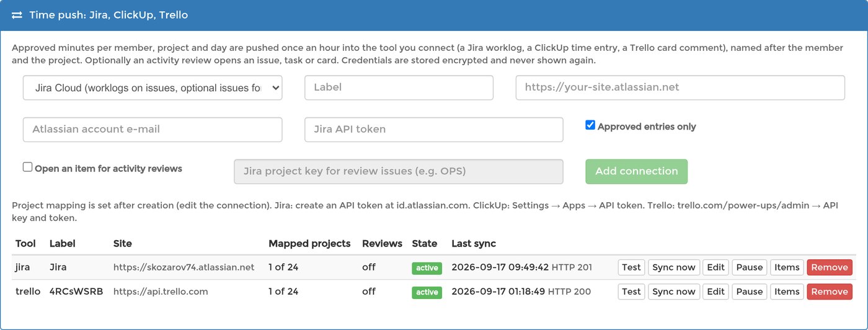This screenshot has width=868, height=330.
Task: Click the jira tool cell
Action: click(x=23, y=267)
